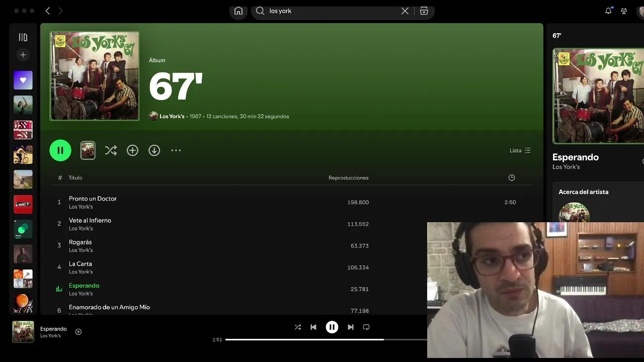Add Esperando to Liked Songs plus icon
The image size is (644, 362).
[78, 332]
